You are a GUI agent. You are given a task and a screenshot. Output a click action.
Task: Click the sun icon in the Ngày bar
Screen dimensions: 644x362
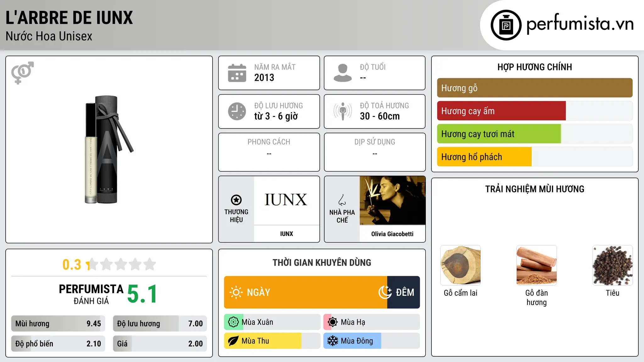pyautogui.click(x=236, y=292)
